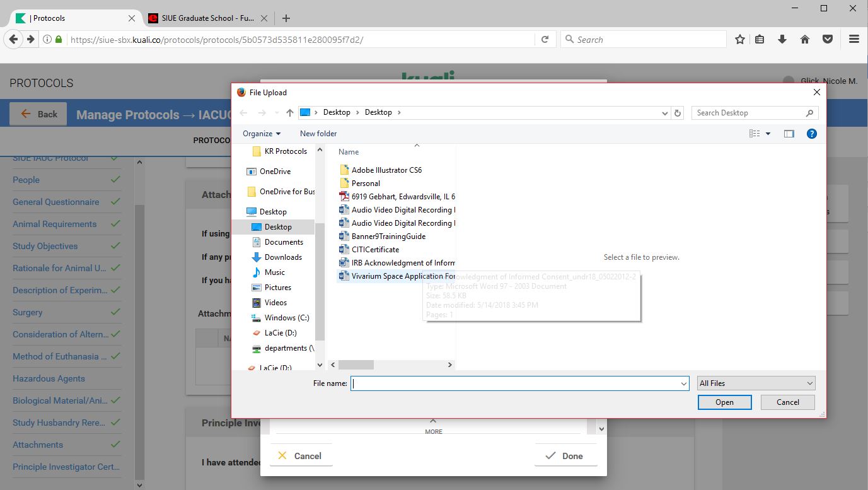Click the help icon in File Upload dialog
The width and height of the screenshot is (868, 490).
point(812,134)
